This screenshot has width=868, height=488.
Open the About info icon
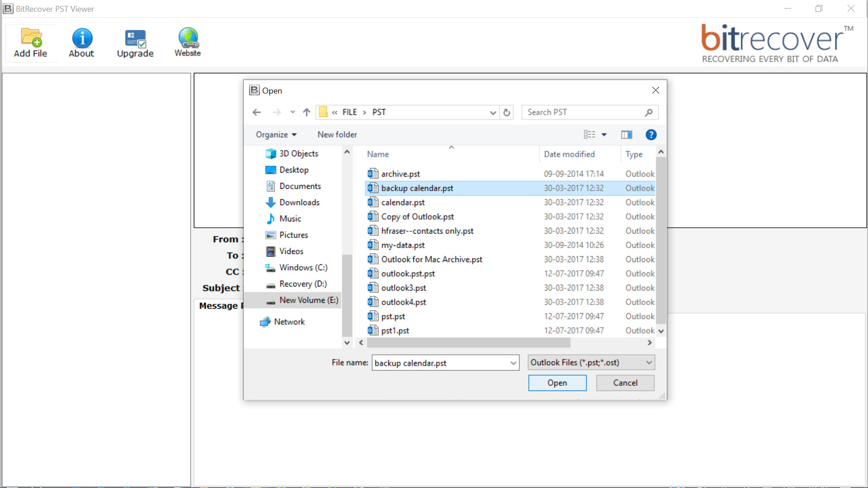tap(81, 43)
